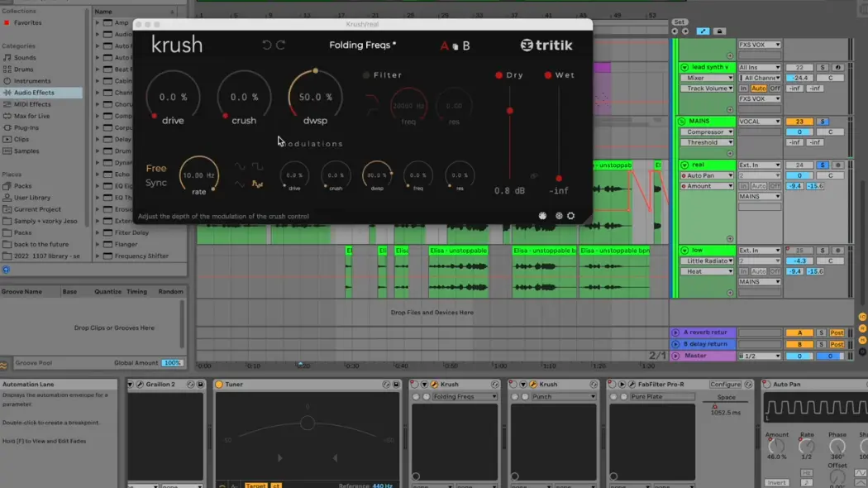Open the Heat parameter dropdown
868x488 pixels.
tap(707, 271)
